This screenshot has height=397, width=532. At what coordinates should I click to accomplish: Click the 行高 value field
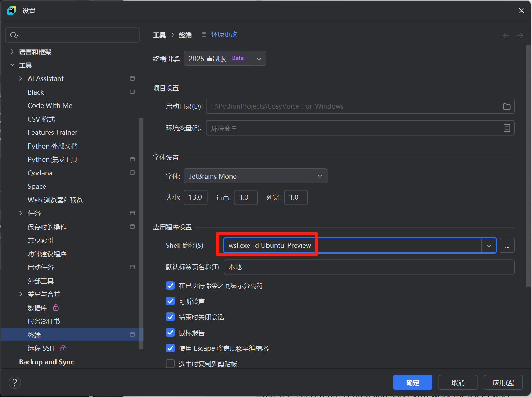click(x=245, y=197)
